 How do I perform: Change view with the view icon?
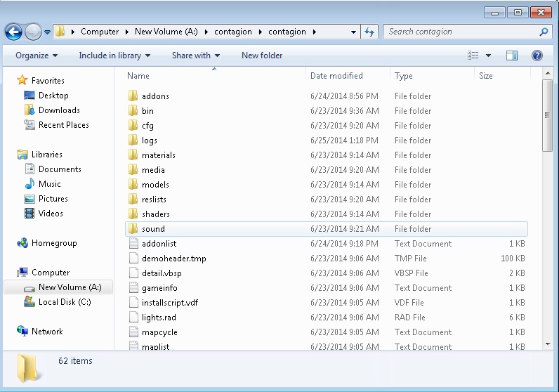point(473,55)
